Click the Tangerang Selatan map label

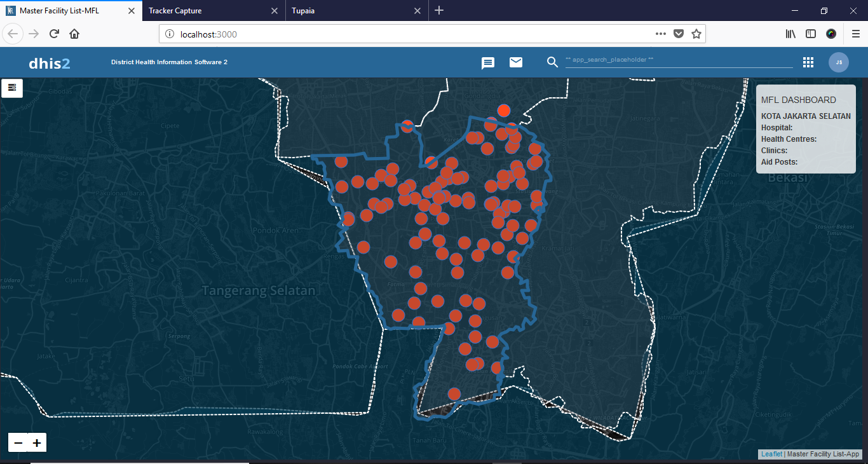coord(259,290)
